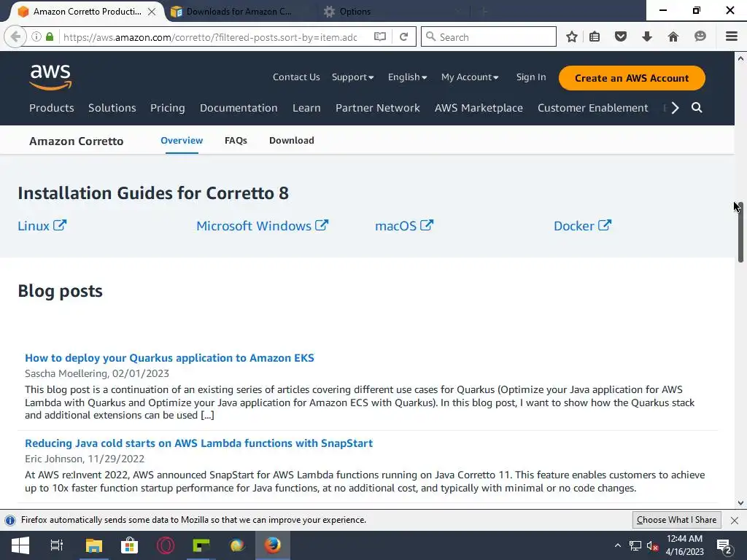The image size is (747, 560).
Task: Open Linux installation guide link
Action: pyautogui.click(x=42, y=226)
